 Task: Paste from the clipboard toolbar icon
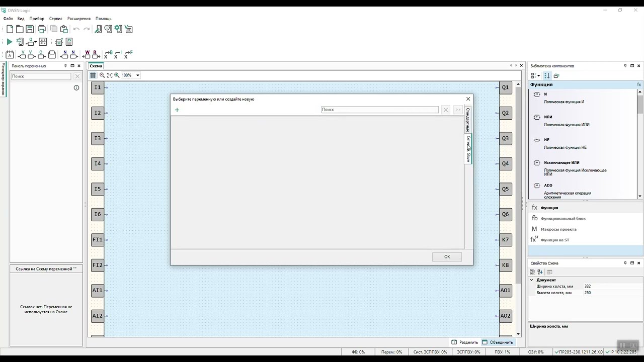[x=64, y=29]
